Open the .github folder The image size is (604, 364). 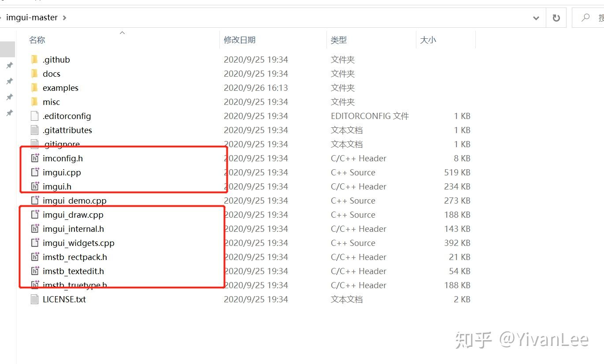57,59
